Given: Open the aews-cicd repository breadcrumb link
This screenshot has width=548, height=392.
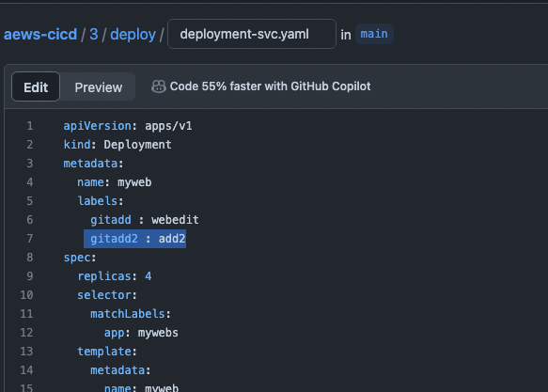Looking at the screenshot, I should click(40, 34).
